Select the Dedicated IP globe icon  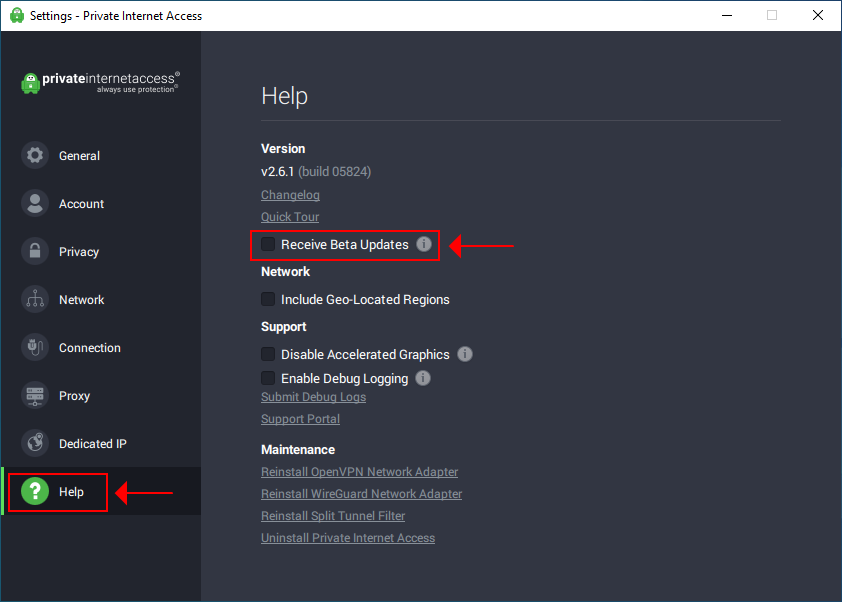[x=35, y=444]
